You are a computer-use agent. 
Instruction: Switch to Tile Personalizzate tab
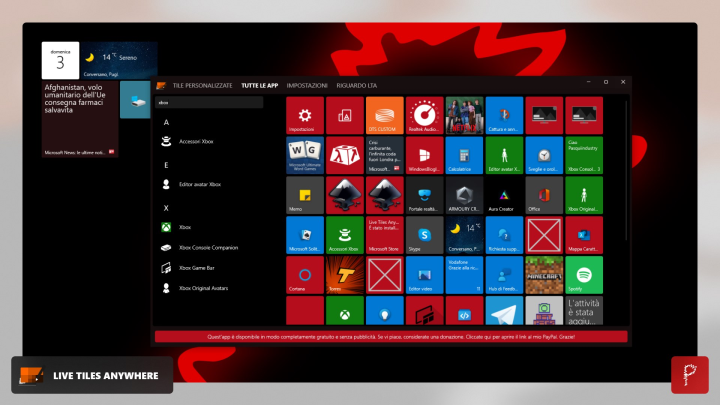click(202, 85)
